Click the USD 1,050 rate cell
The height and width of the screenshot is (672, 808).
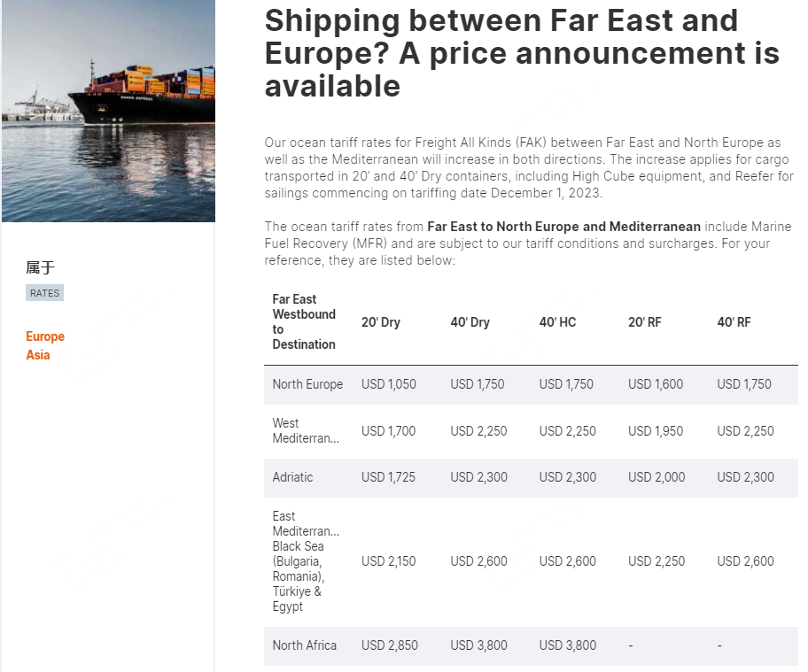point(389,384)
